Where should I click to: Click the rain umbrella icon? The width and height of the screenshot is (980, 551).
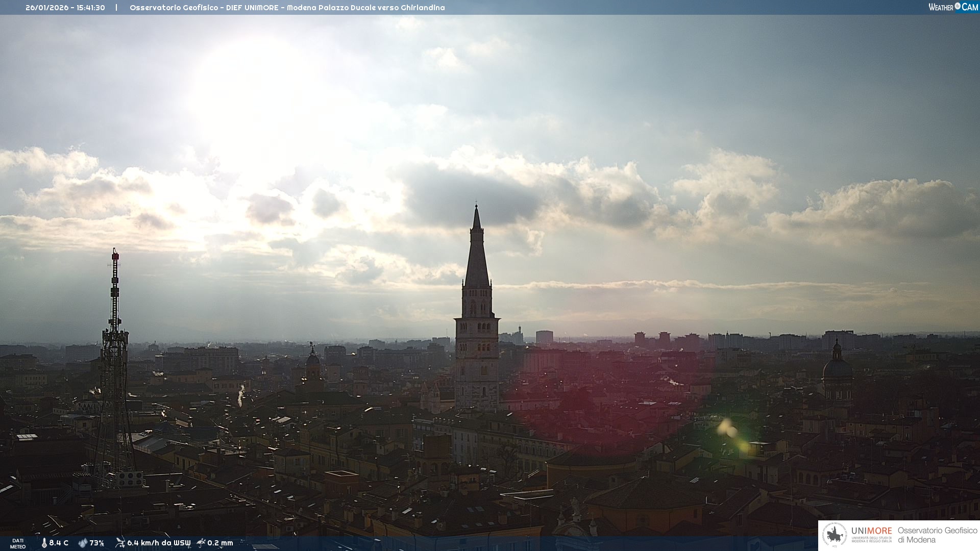click(201, 543)
